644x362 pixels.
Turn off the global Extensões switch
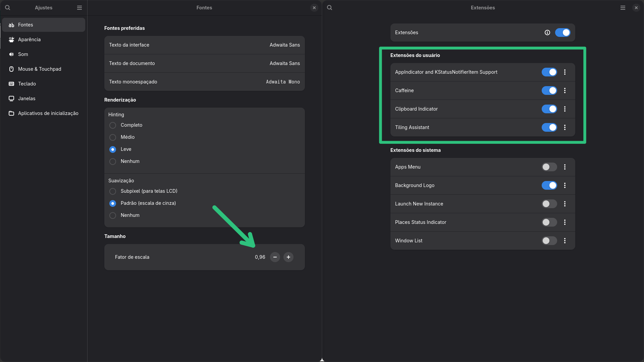(x=562, y=33)
